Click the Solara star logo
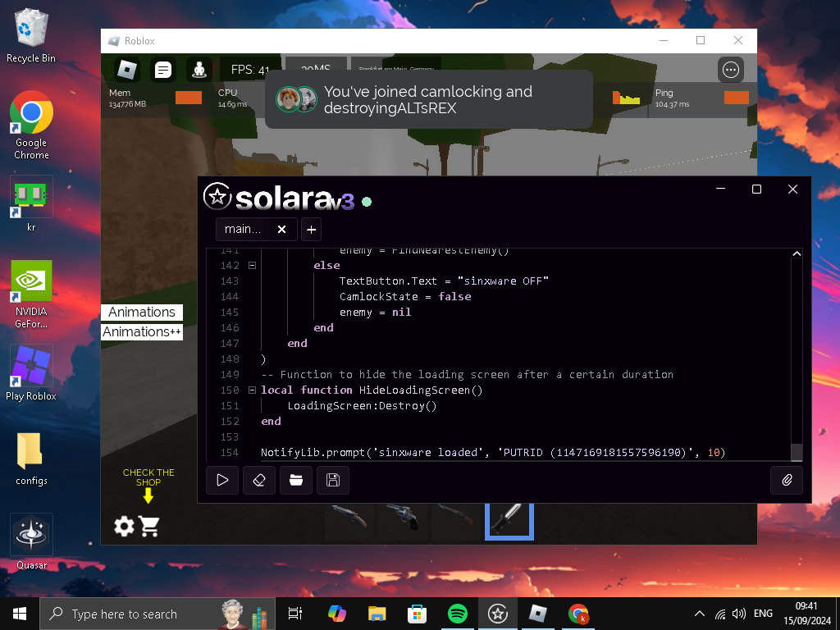 [217, 197]
